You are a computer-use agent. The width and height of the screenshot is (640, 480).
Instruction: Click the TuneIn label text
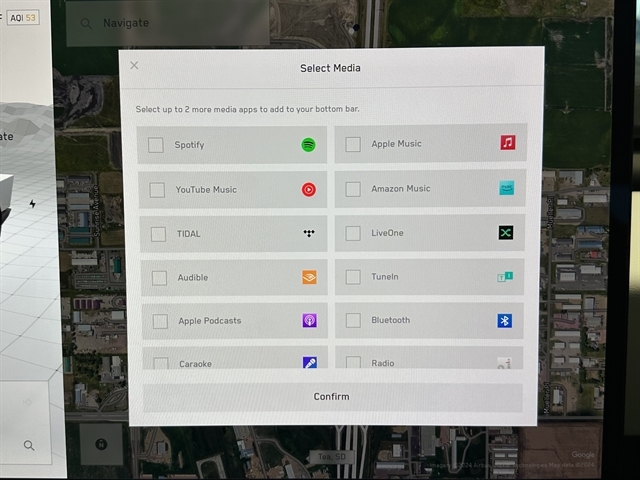point(385,277)
